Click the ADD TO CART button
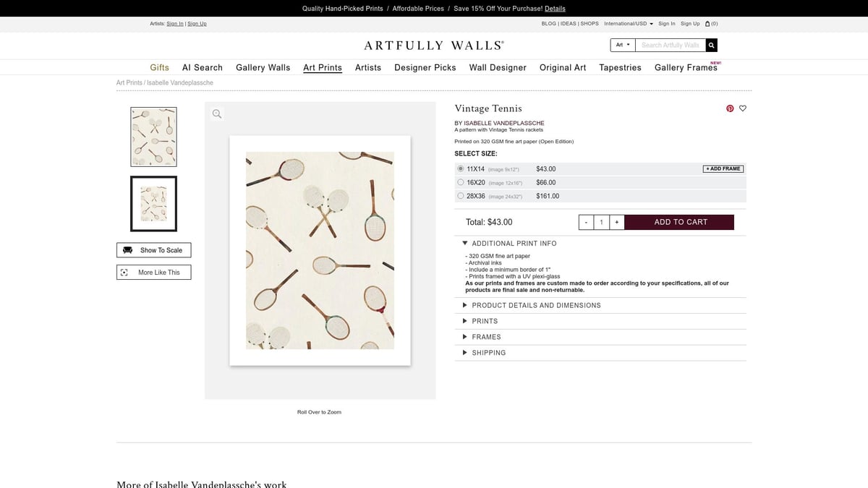This screenshot has width=868, height=488. click(679, 222)
